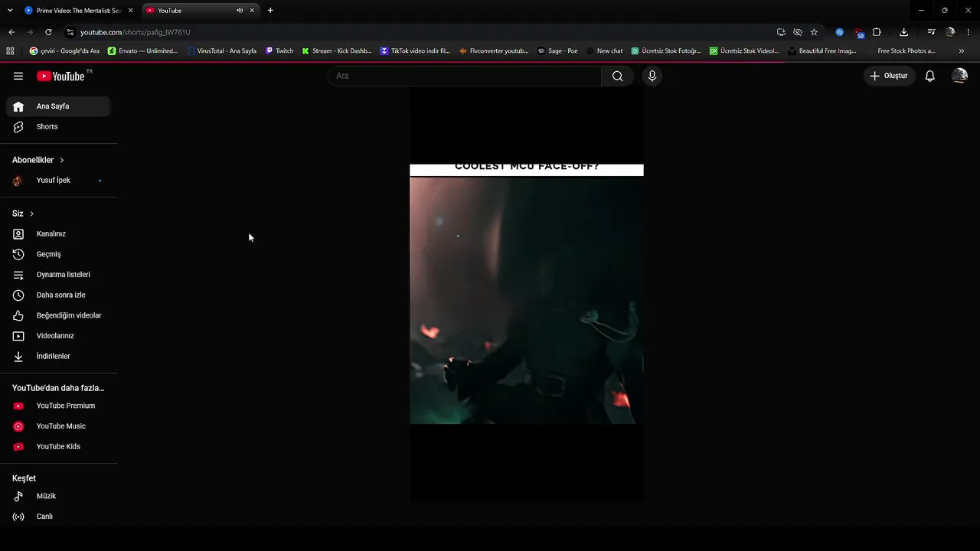Screen dimensions: 980x551
Task: Open Beautiful Free Images bookmark
Action: point(822,51)
